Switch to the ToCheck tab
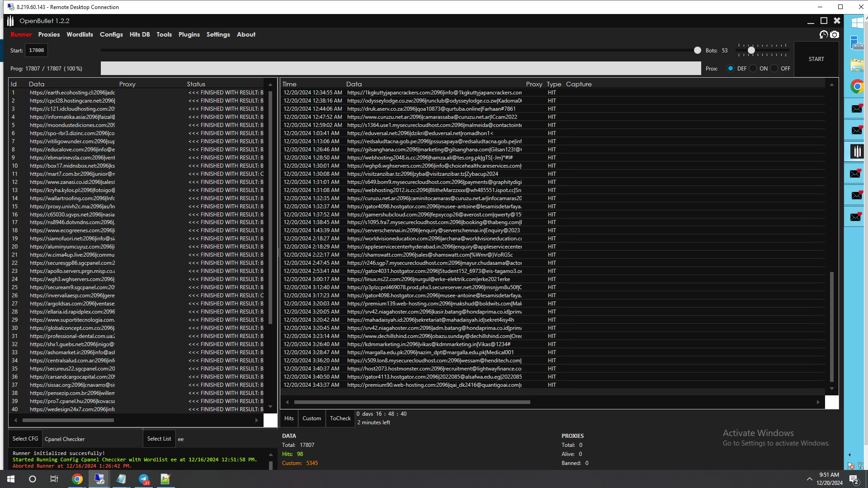Image resolution: width=868 pixels, height=488 pixels. (x=340, y=418)
